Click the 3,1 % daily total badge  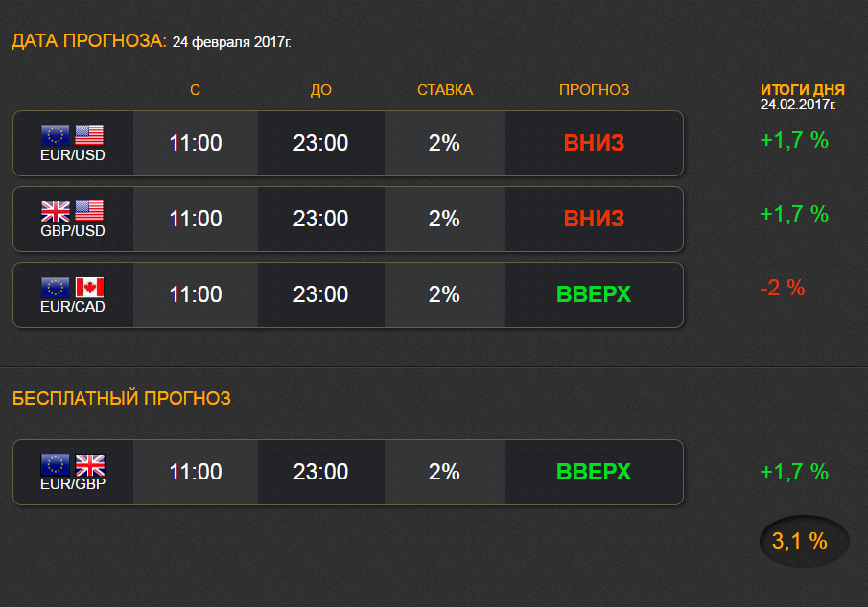tap(805, 541)
